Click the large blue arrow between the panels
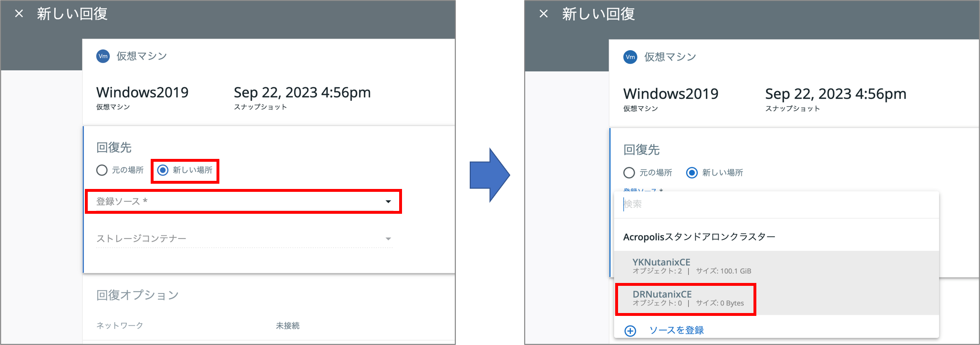 (490, 175)
